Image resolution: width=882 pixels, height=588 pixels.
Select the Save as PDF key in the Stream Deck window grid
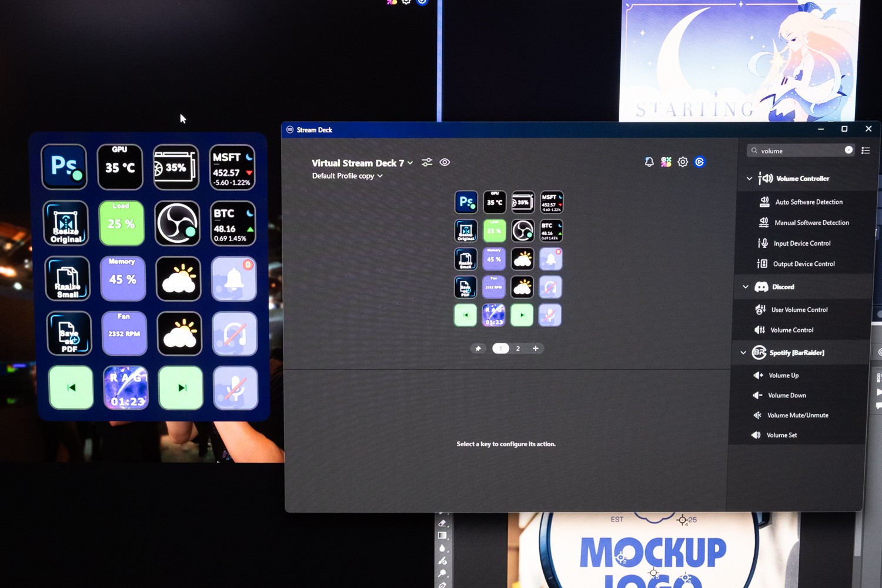[x=466, y=287]
